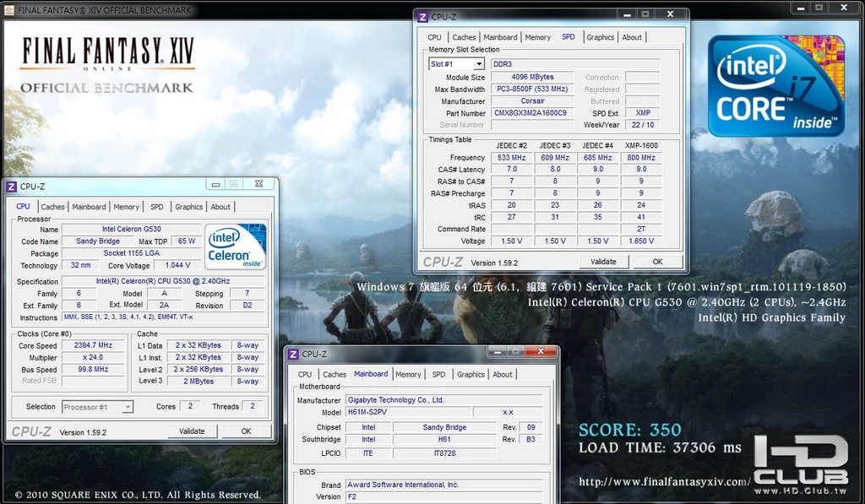Click the CPU-Z icon in SPD window title
The height and width of the screenshot is (504, 865).
[423, 17]
